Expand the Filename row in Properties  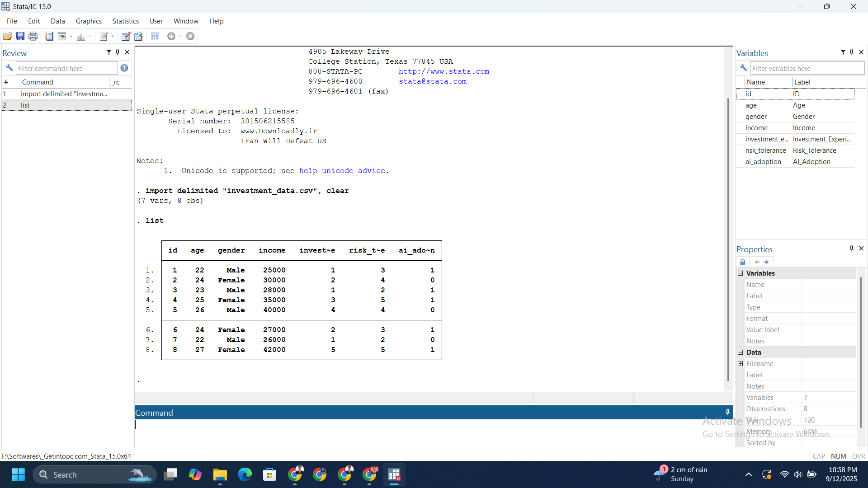[x=741, y=364]
